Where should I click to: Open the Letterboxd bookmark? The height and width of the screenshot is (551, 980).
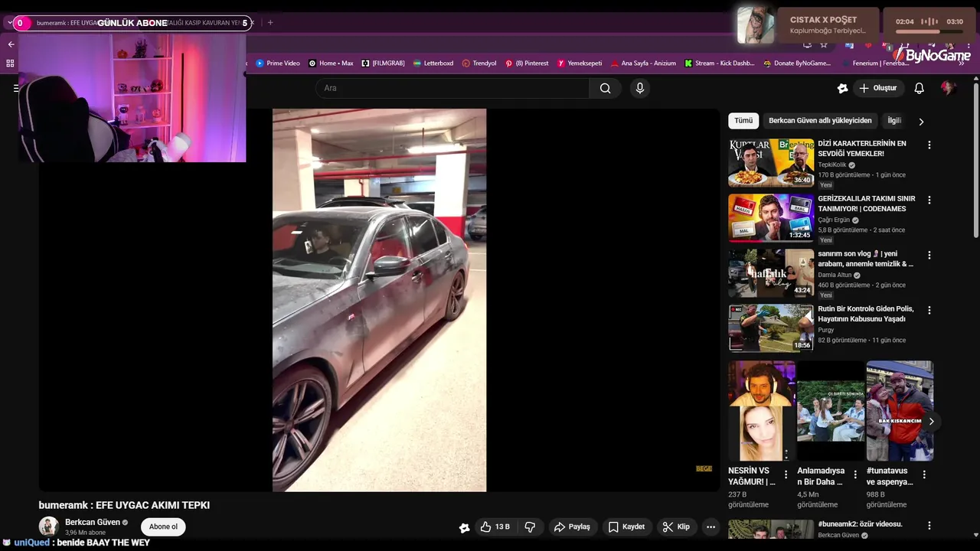click(433, 64)
